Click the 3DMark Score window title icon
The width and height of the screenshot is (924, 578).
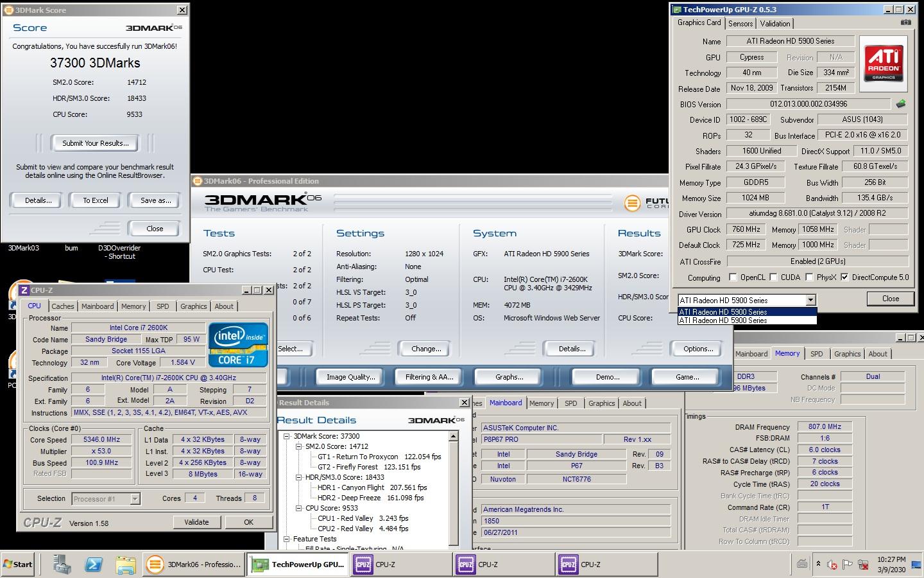[x=9, y=10]
